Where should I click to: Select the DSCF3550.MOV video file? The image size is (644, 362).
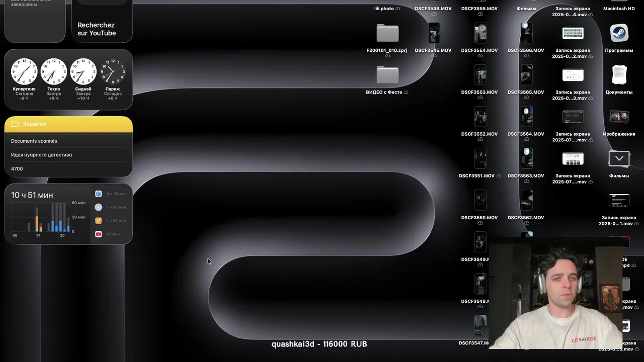tap(480, 201)
